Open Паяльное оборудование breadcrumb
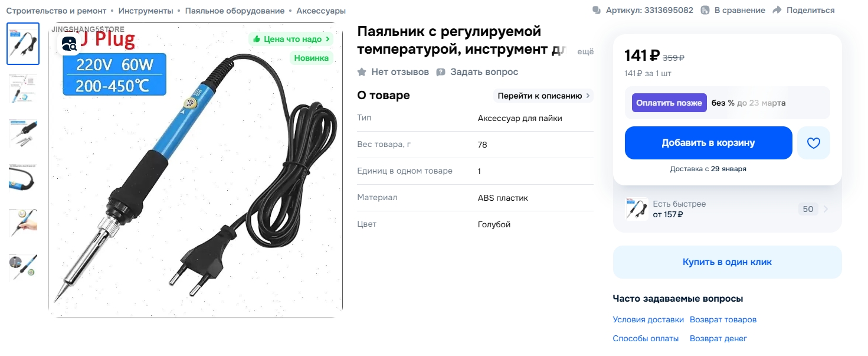The height and width of the screenshot is (356, 868). pyautogui.click(x=235, y=11)
